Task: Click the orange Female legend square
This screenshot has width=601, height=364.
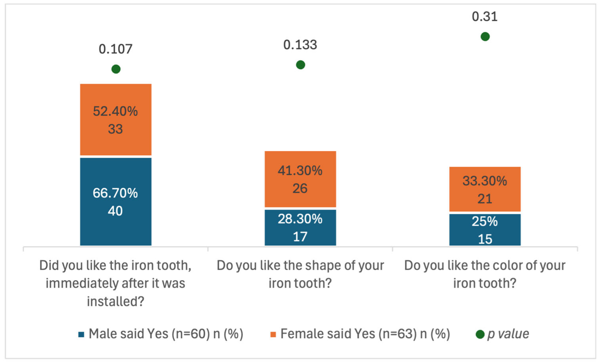Action: 273,334
